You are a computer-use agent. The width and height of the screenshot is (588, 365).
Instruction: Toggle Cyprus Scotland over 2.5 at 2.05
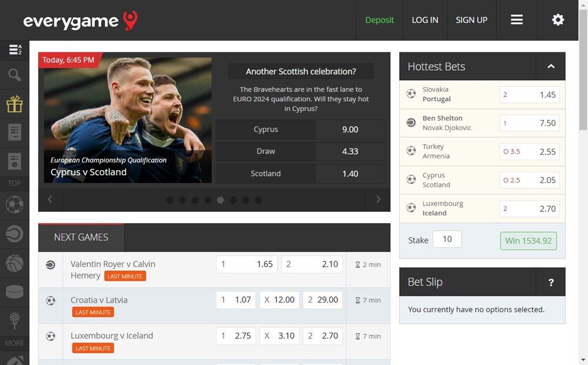coord(529,180)
